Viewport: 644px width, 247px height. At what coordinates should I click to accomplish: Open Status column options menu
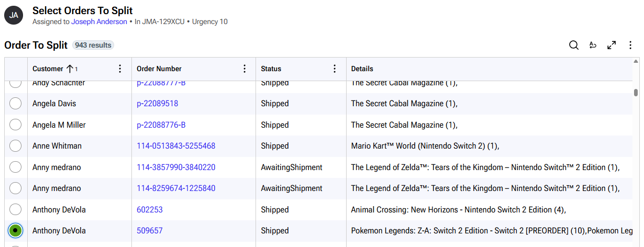point(335,69)
